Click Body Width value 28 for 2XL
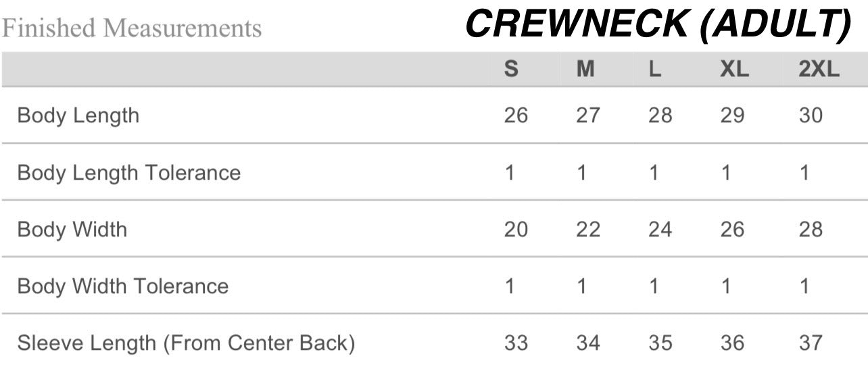868x383 pixels. [x=811, y=230]
